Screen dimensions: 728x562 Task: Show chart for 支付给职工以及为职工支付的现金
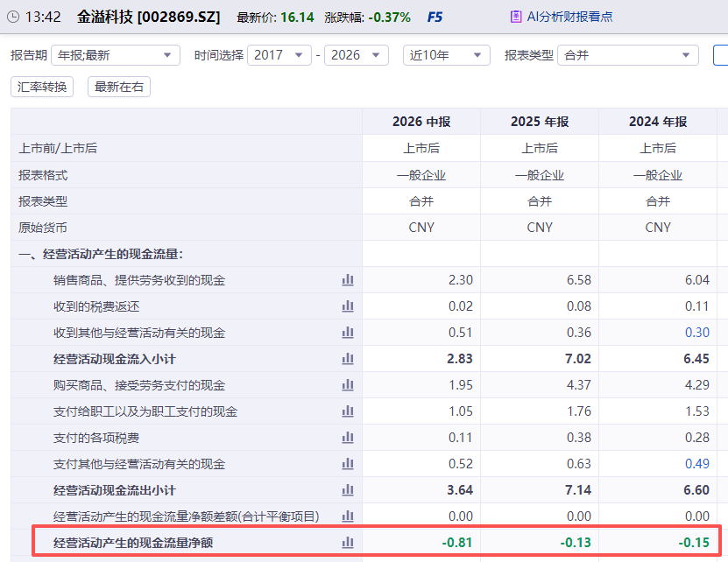point(348,411)
